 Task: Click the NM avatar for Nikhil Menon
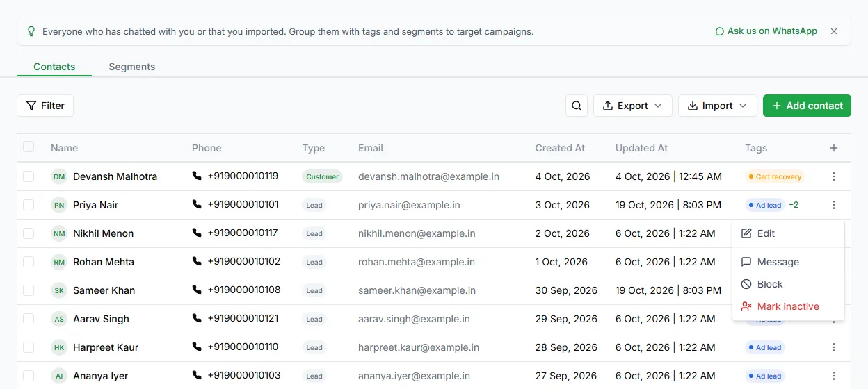point(59,233)
